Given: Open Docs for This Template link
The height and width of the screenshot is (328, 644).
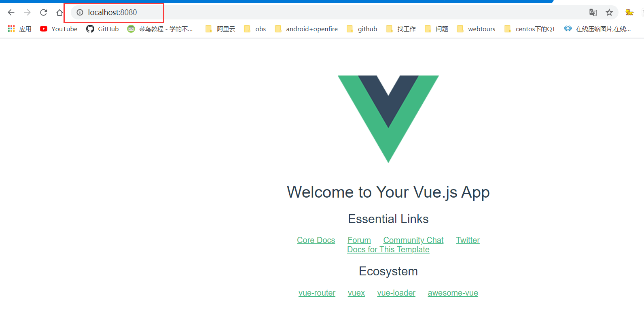Looking at the screenshot, I should [388, 249].
